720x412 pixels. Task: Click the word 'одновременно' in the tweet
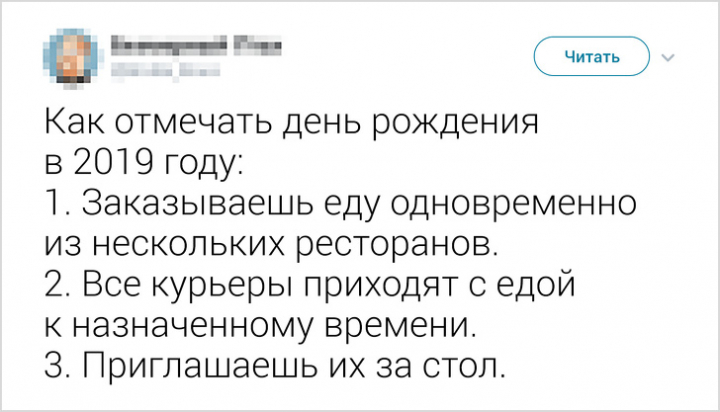point(513,204)
